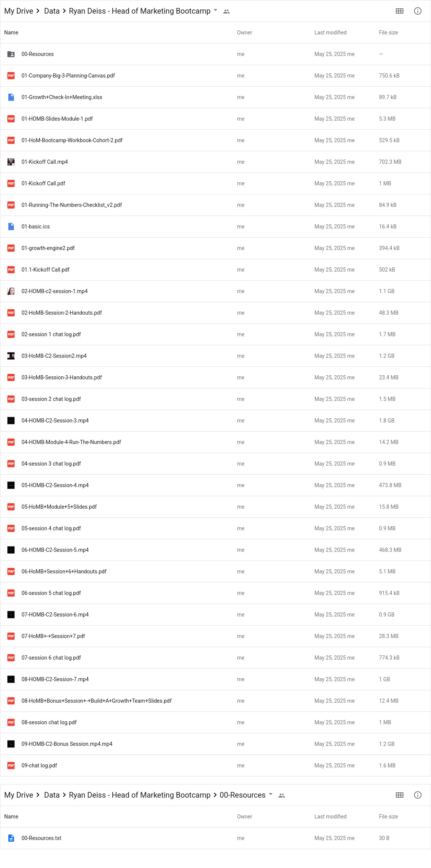Click the shared people icon next to 00-Resources breadcrumb

(281, 795)
